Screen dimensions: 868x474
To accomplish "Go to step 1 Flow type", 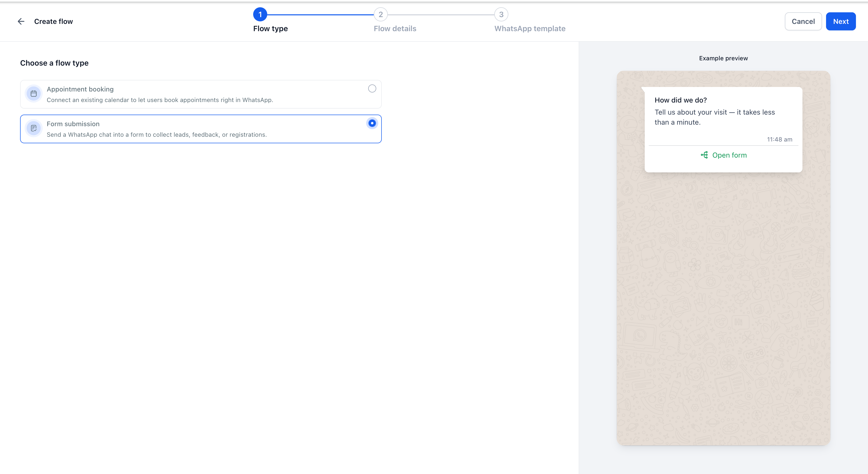I will click(x=260, y=15).
